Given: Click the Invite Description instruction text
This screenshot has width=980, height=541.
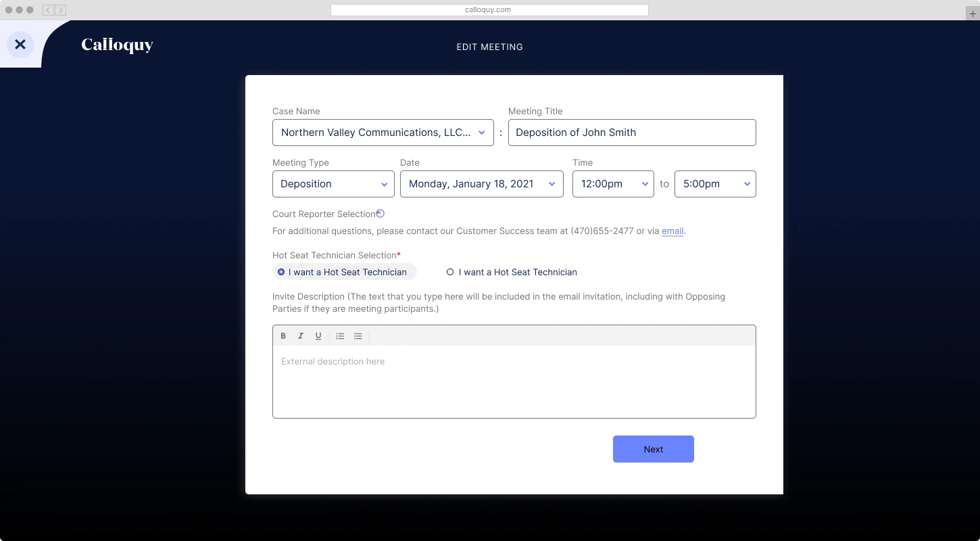Looking at the screenshot, I should 499,302.
